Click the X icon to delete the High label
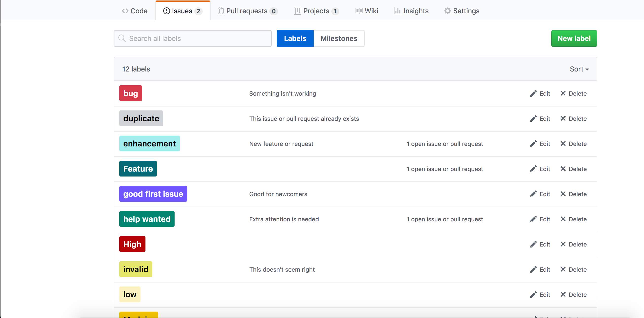 pyautogui.click(x=563, y=244)
